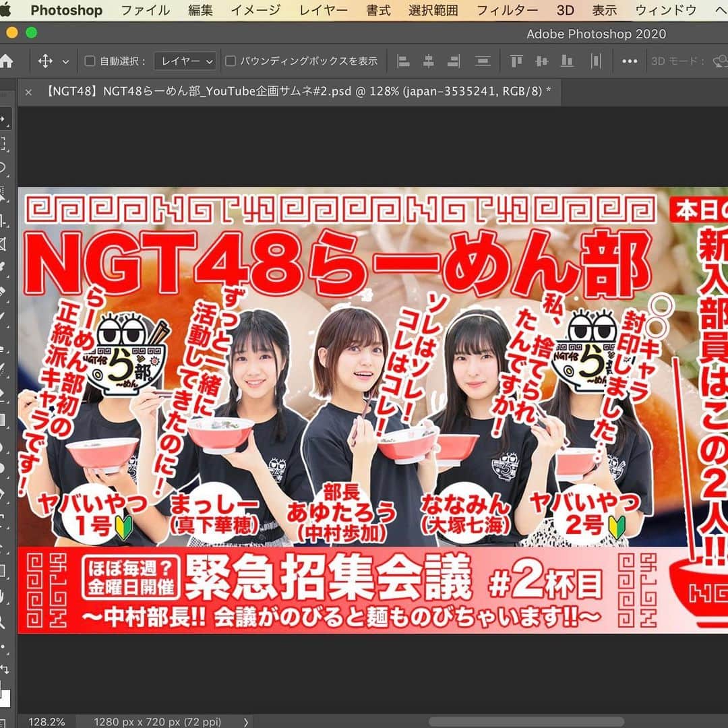Image resolution: width=728 pixels, height=728 pixels.
Task: Open the 3D menu
Action: 565,10
